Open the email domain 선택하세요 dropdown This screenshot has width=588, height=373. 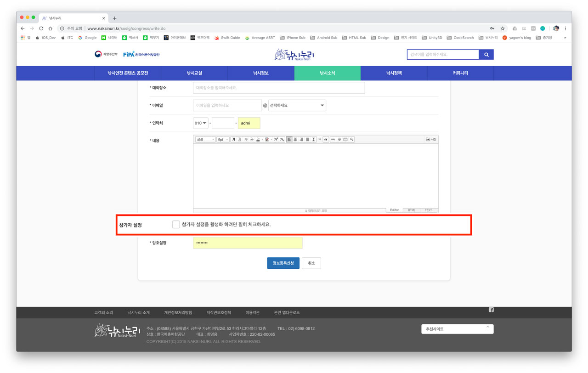tap(296, 105)
